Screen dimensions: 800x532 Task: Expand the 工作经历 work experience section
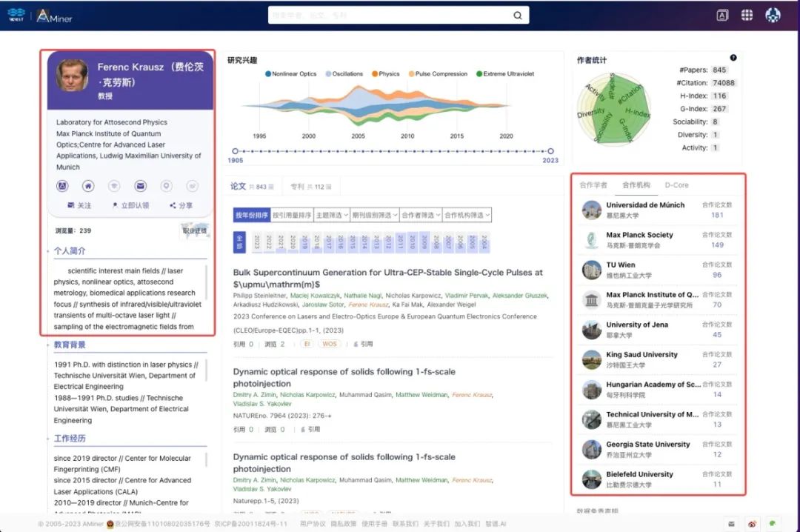click(x=70, y=438)
